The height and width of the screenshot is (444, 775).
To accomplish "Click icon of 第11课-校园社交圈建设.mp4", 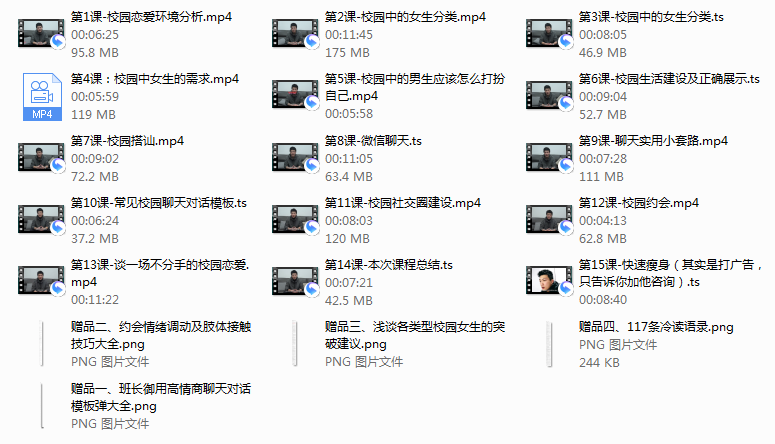I will [x=296, y=220].
